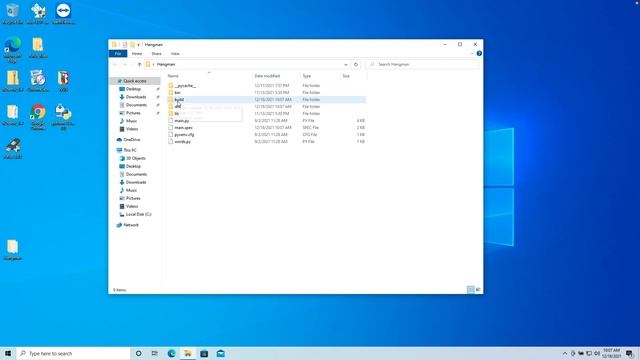Image resolution: width=640 pixels, height=360 pixels.
Task: Select This PC in navigation pane
Action: (x=130, y=150)
